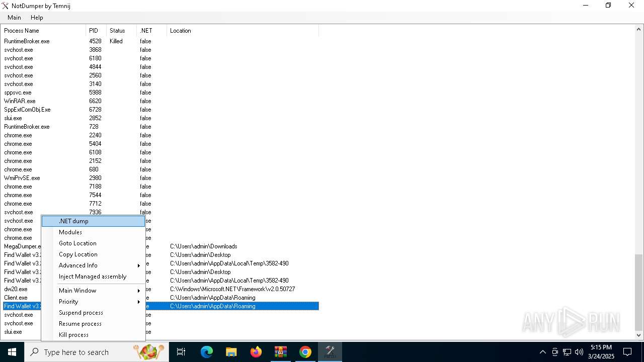Choose Kill process from context menu
This screenshot has width=644, height=362.
94,335
